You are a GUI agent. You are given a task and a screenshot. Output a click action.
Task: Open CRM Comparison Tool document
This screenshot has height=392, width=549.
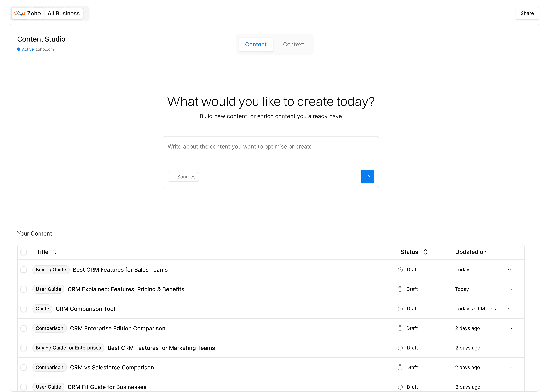click(x=85, y=309)
